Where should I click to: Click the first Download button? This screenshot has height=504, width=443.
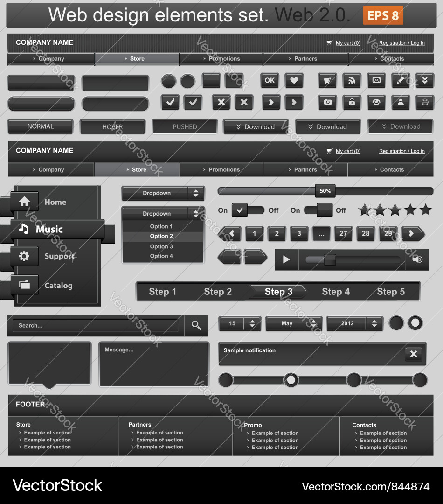[x=256, y=126]
